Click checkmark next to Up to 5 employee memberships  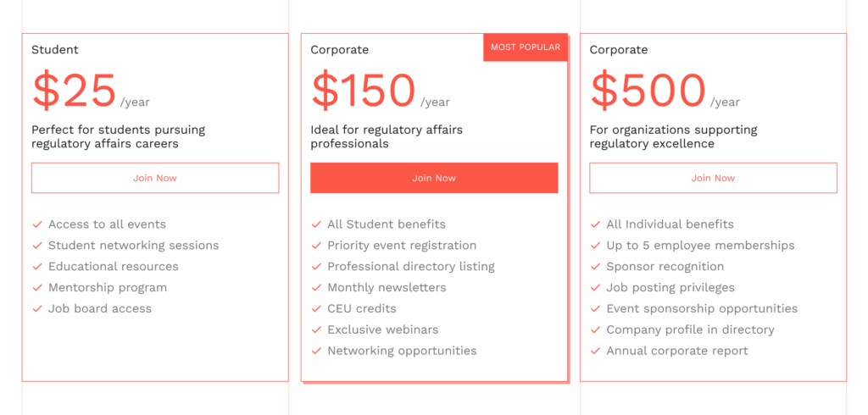(595, 246)
